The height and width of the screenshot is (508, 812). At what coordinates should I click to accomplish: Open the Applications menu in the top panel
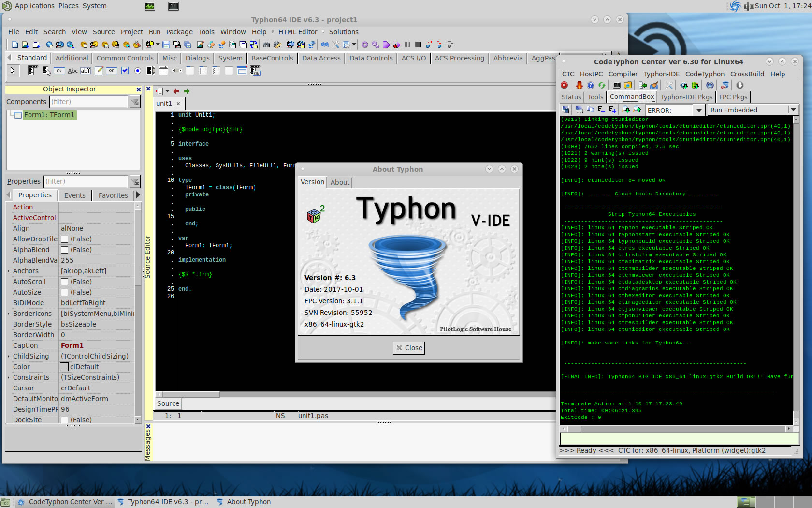tap(34, 6)
